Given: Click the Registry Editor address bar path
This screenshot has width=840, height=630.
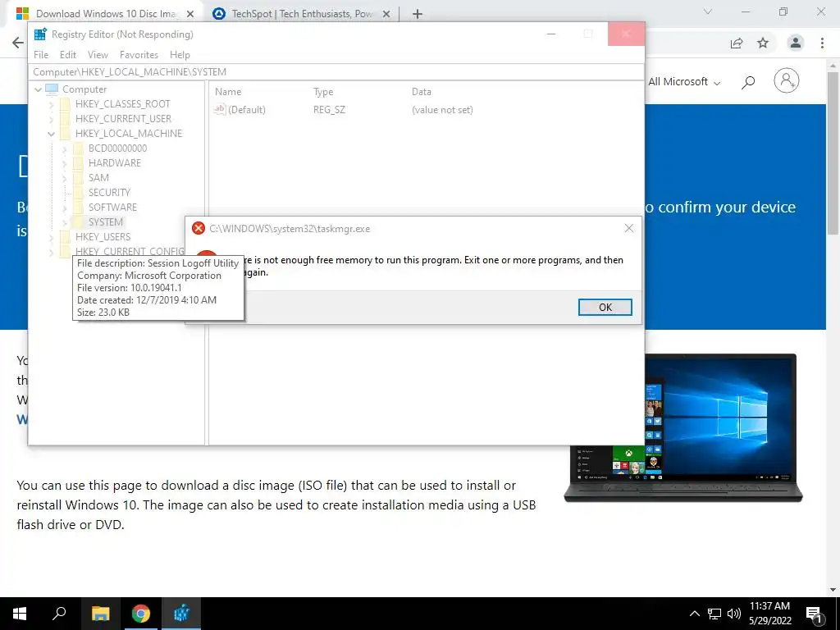Looking at the screenshot, I should click(x=336, y=72).
